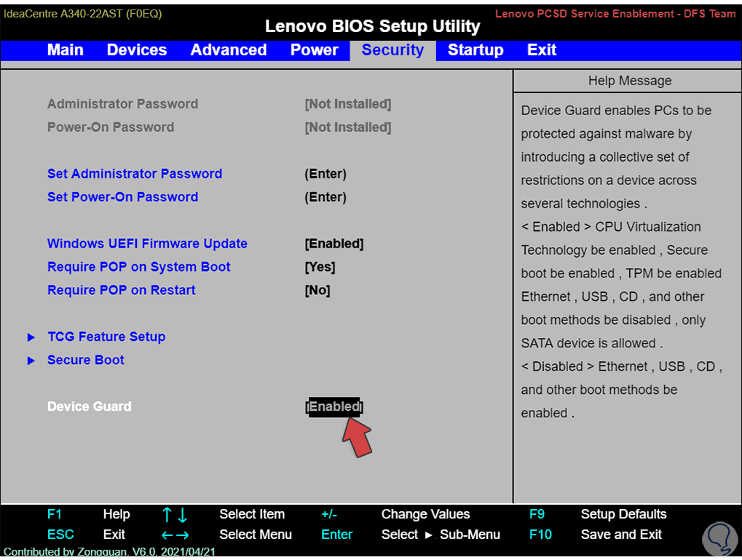Select Require POP on Restart

[121, 290]
